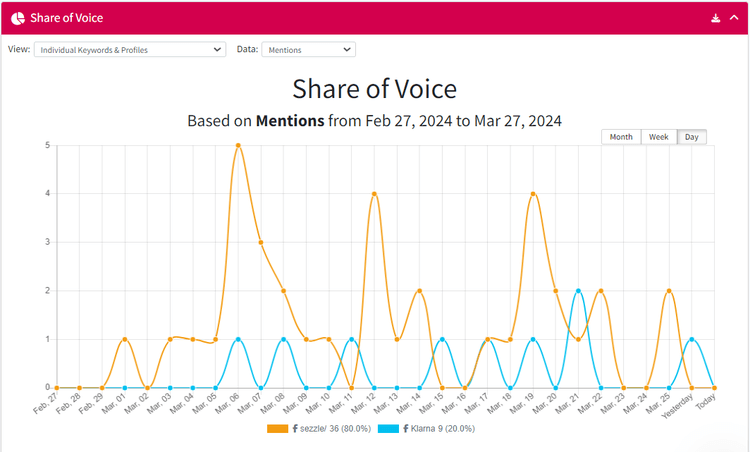Open the Data dropdown set to Mentions
Image resolution: width=750 pixels, height=452 pixels.
pyautogui.click(x=309, y=50)
